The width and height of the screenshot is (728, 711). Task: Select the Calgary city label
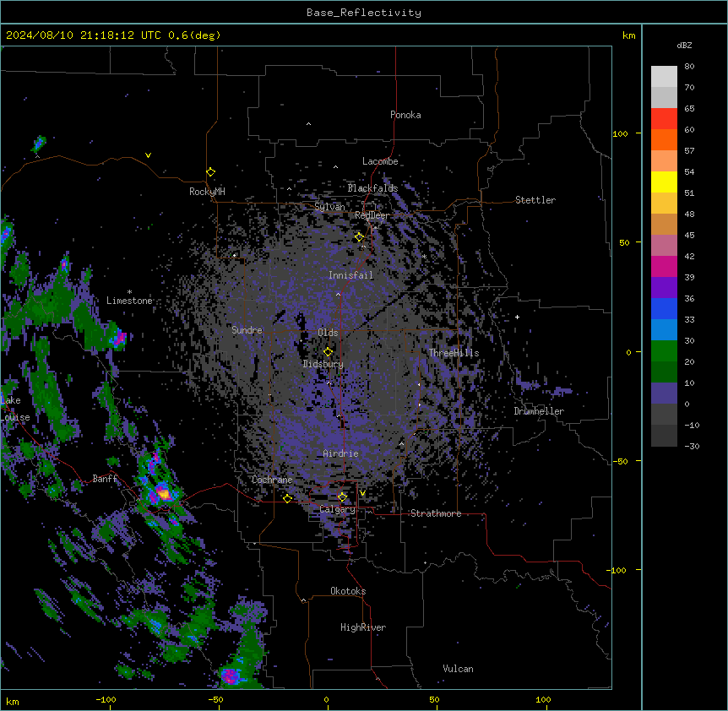(337, 509)
